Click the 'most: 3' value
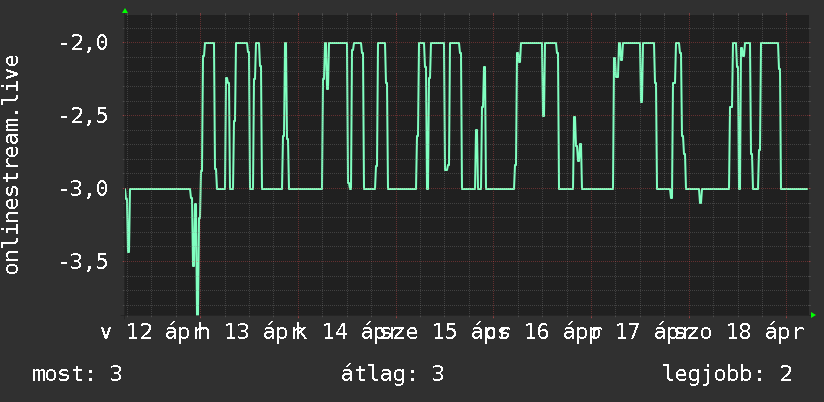The image size is (824, 402). (x=77, y=374)
